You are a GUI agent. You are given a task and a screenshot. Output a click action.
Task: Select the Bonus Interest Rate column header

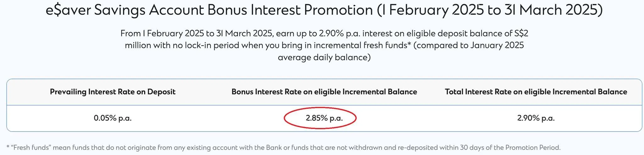324,92
